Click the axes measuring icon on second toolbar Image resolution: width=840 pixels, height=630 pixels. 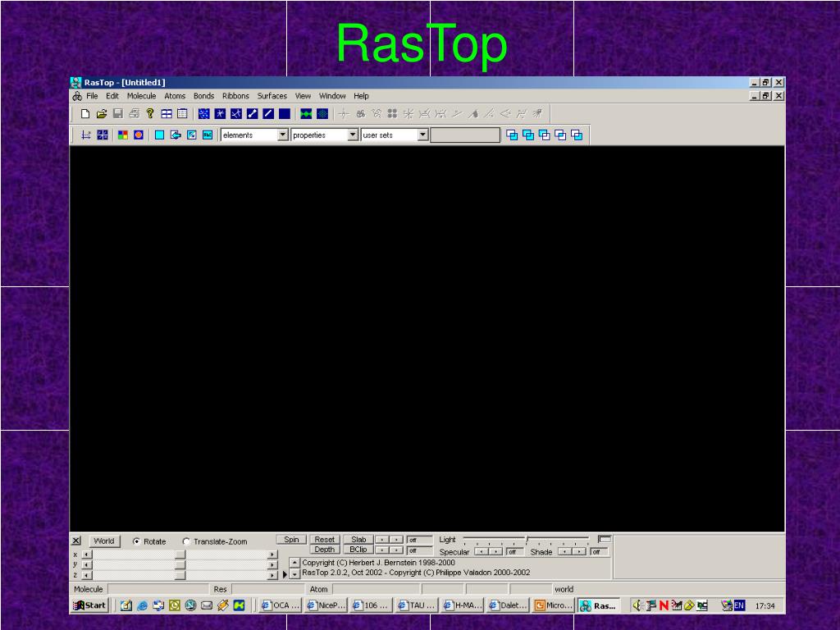tap(85, 135)
